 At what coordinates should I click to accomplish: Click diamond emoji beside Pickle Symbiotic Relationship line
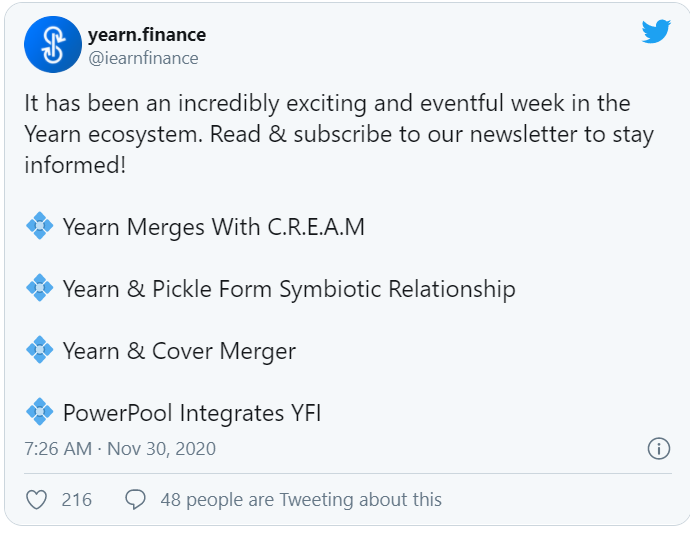[x=39, y=289]
